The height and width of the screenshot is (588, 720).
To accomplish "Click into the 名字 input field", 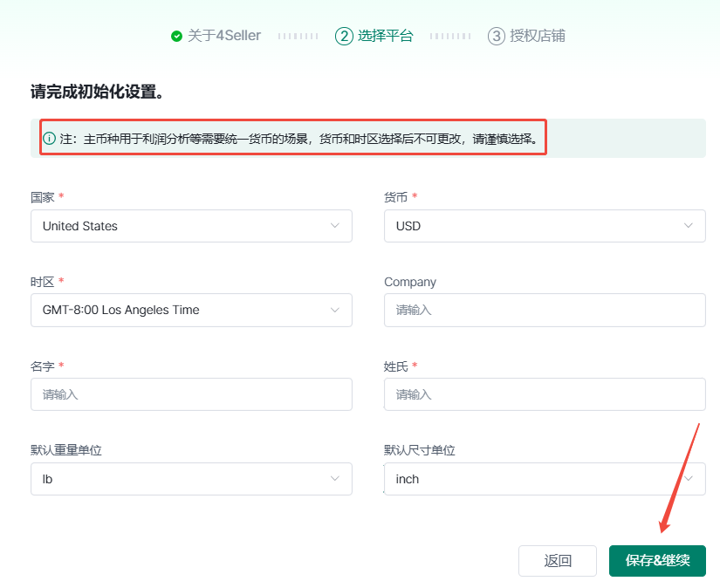I will point(190,394).
